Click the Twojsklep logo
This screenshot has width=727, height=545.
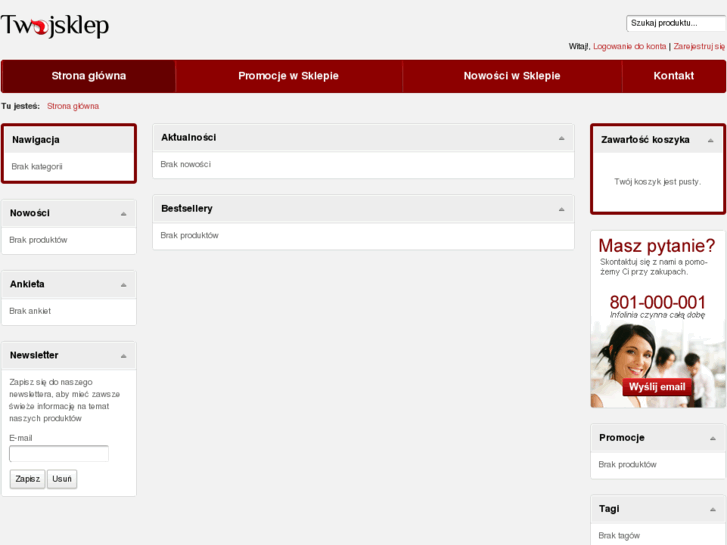[x=55, y=27]
